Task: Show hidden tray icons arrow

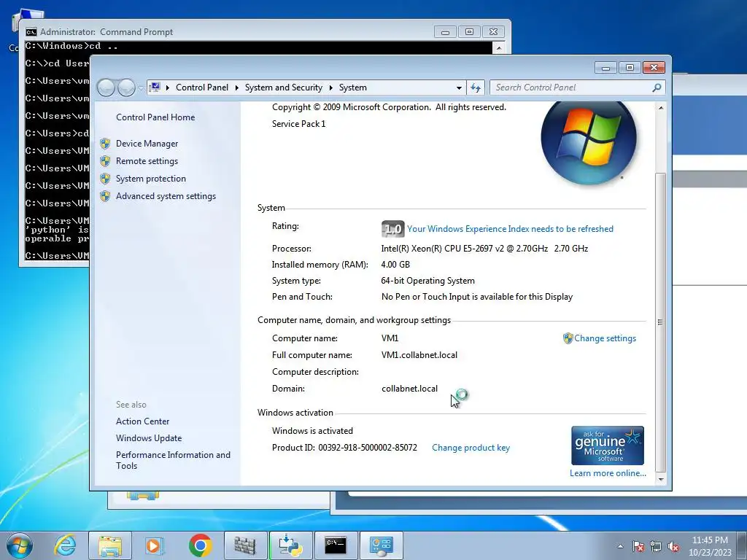Action: (x=620, y=546)
